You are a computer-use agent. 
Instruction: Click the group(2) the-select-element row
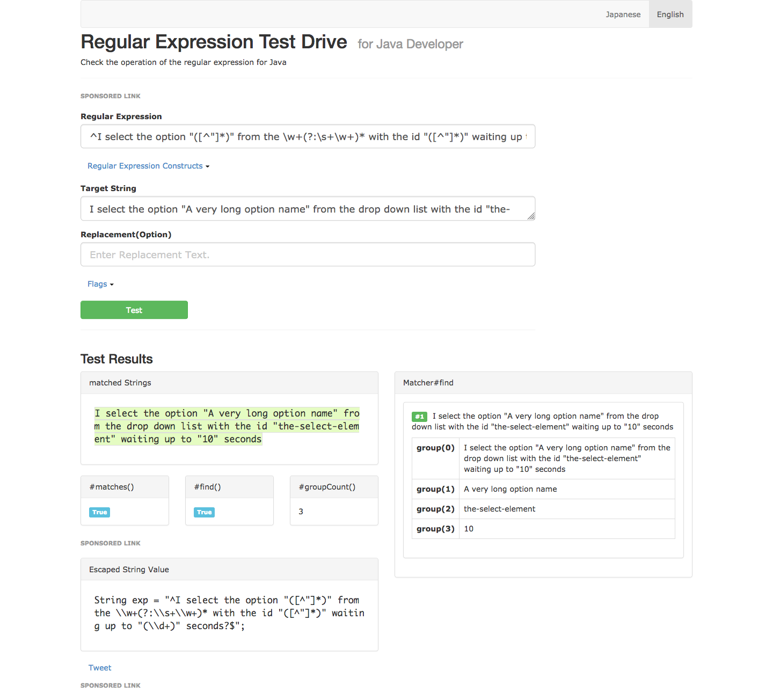(x=543, y=509)
